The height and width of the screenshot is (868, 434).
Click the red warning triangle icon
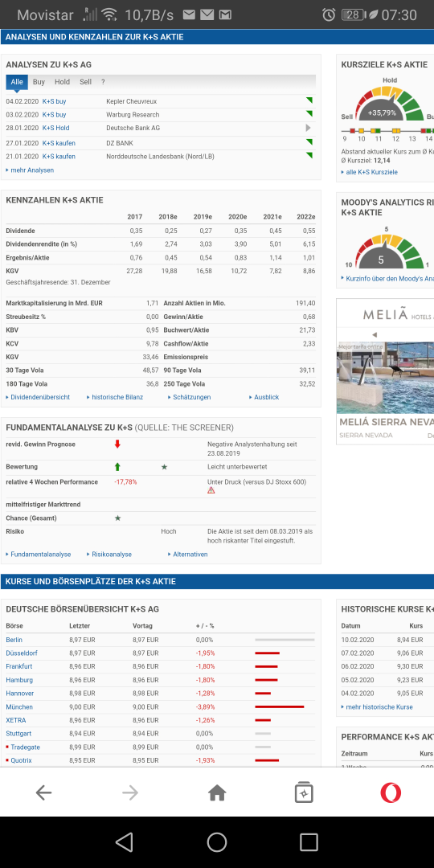(x=211, y=490)
